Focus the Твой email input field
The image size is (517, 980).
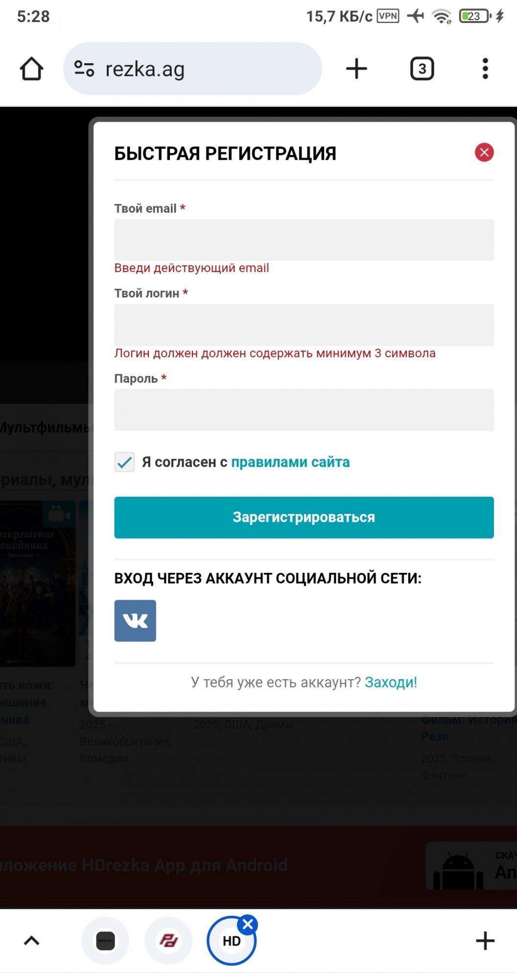pyautogui.click(x=304, y=240)
